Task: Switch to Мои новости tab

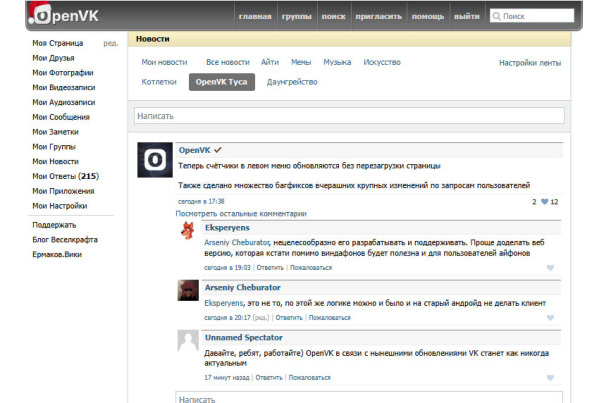Action: click(x=164, y=62)
